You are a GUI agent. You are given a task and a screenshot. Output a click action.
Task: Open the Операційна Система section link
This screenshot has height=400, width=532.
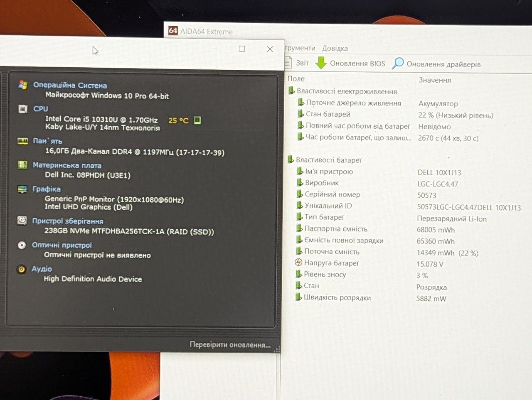70,85
